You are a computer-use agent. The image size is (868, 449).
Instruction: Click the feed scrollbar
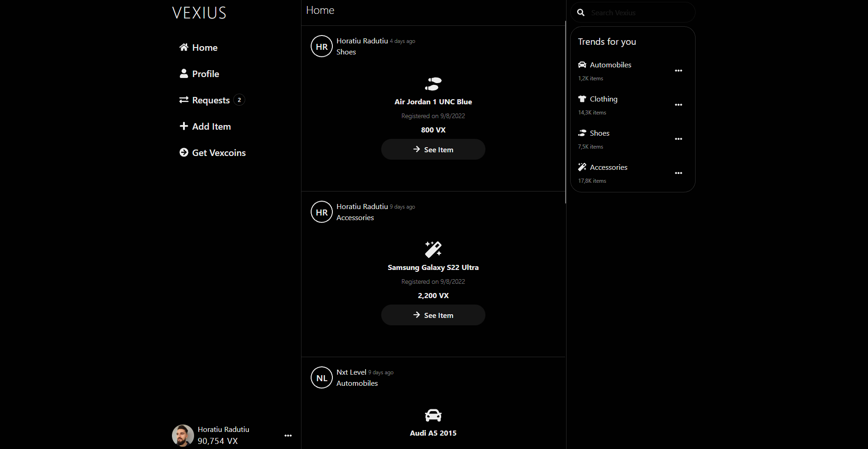(566, 112)
